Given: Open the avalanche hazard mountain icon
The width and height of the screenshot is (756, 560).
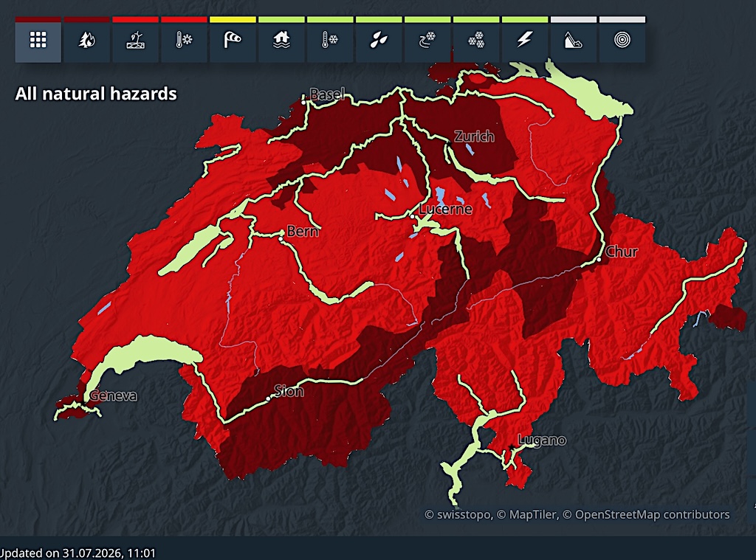Looking at the screenshot, I should click(x=574, y=40).
